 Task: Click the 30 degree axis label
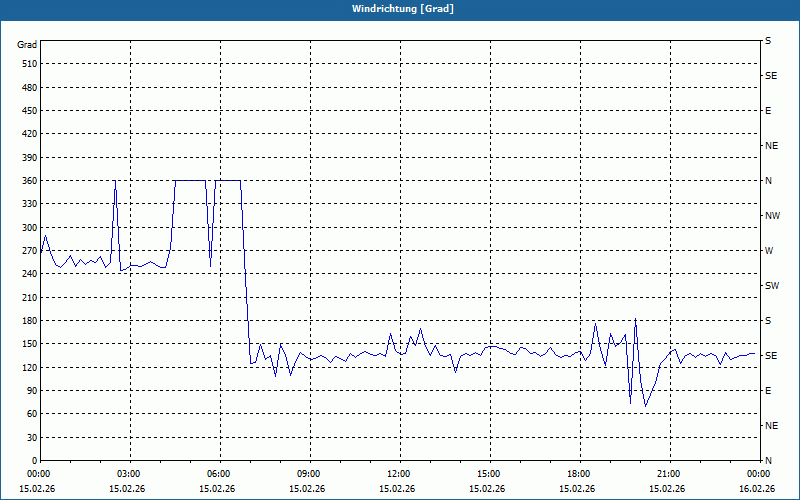tap(31, 437)
